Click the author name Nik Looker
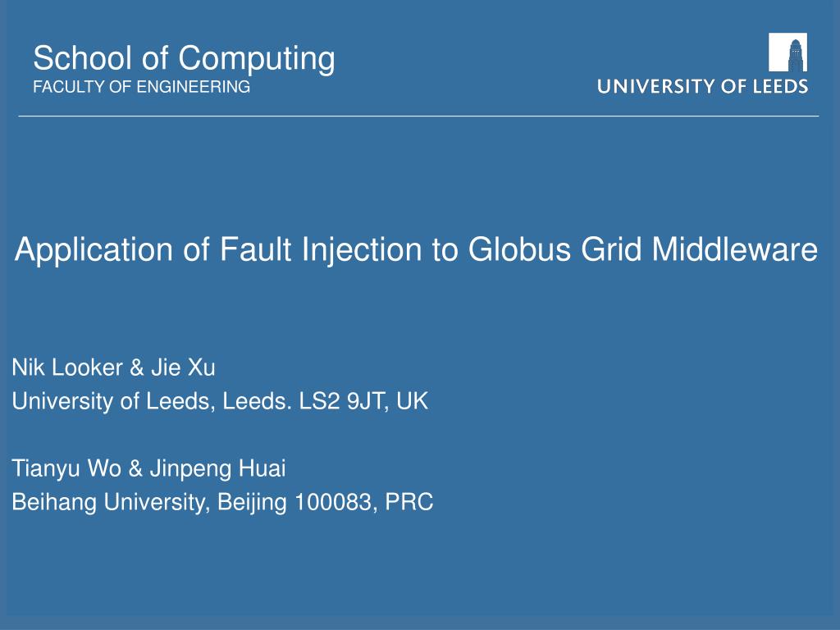This screenshot has width=840, height=630. tap(67, 367)
